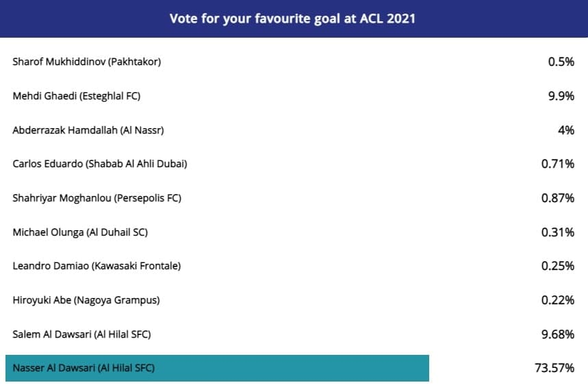Screen dimensions: 588x385
Task: Click the 0.87% result for Moghanlou
Action: pyautogui.click(x=558, y=198)
